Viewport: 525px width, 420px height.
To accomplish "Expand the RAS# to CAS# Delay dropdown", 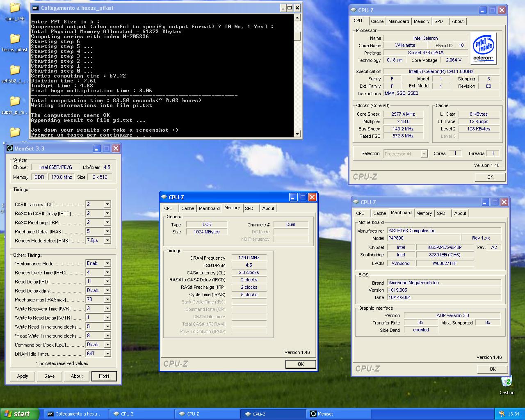I will point(107,213).
